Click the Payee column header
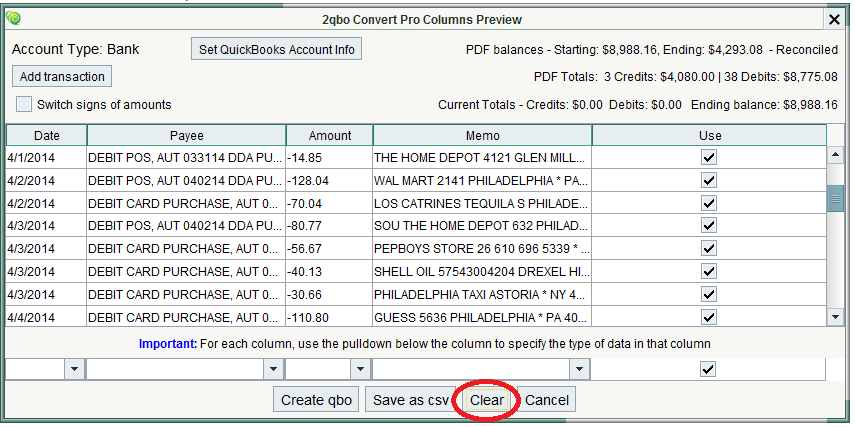 click(x=186, y=135)
